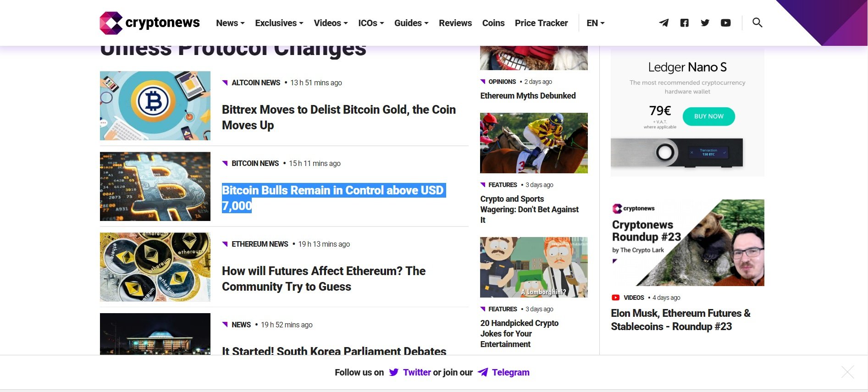
Task: Click the cryptonews logo in the header
Action: 149,23
